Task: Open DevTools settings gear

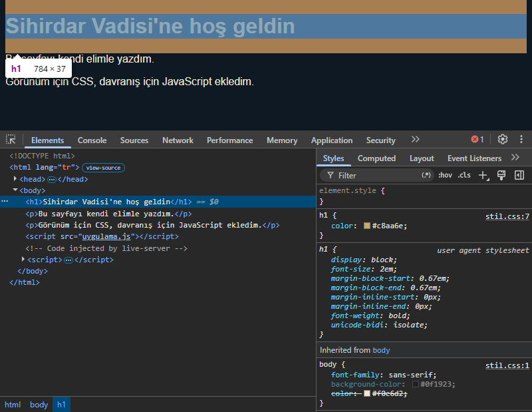Action: (503, 139)
